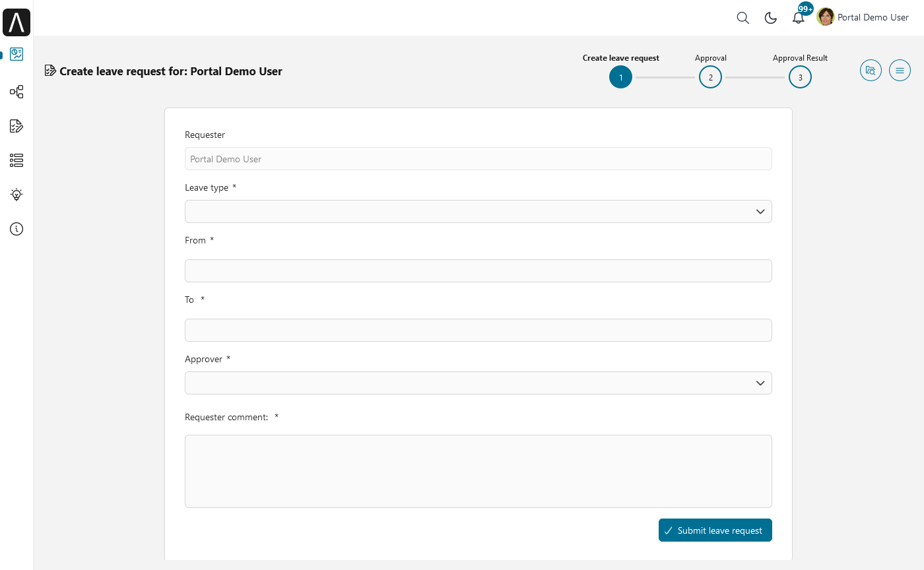
Task: Click the Requester comment label
Action: pos(226,417)
